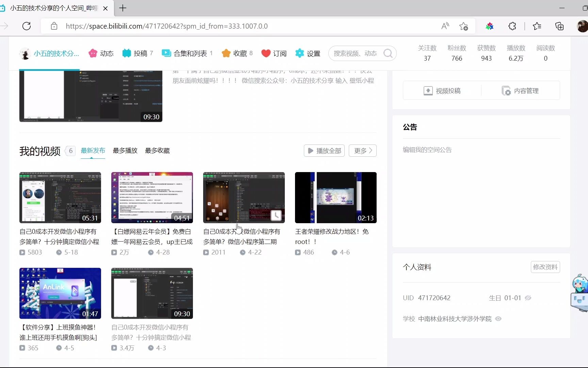The width and height of the screenshot is (588, 368).
Task: Open the 小五的技术分... profile home
Action: [x=49, y=53]
